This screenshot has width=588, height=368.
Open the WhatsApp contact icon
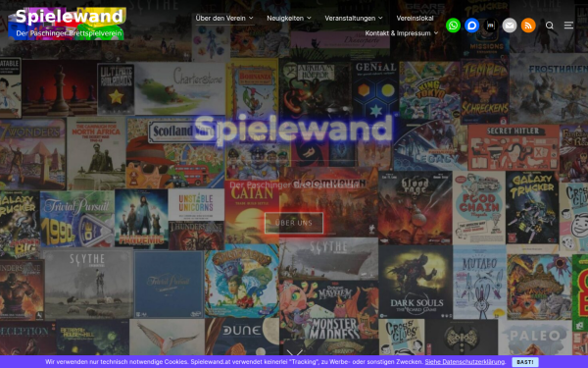tap(453, 26)
